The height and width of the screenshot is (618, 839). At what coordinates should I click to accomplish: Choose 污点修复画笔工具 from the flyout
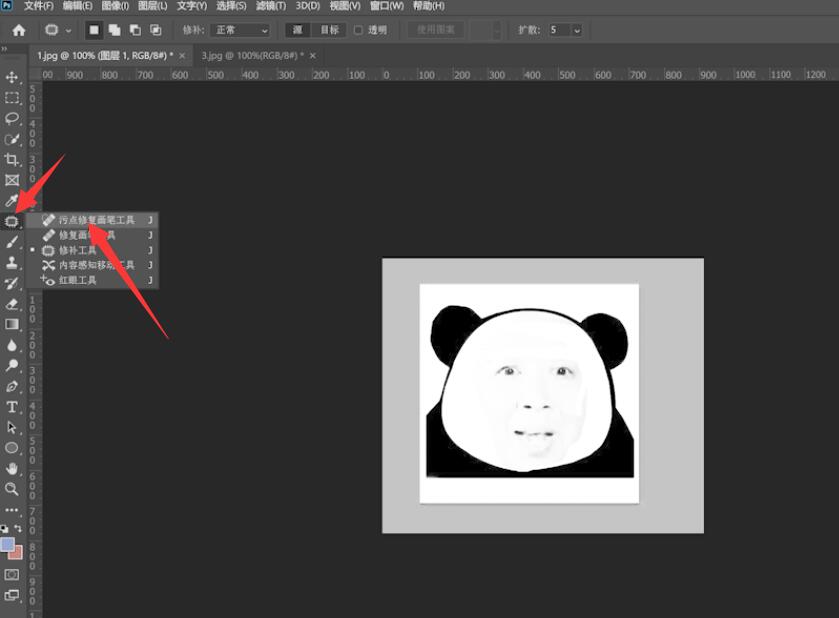tap(93, 220)
